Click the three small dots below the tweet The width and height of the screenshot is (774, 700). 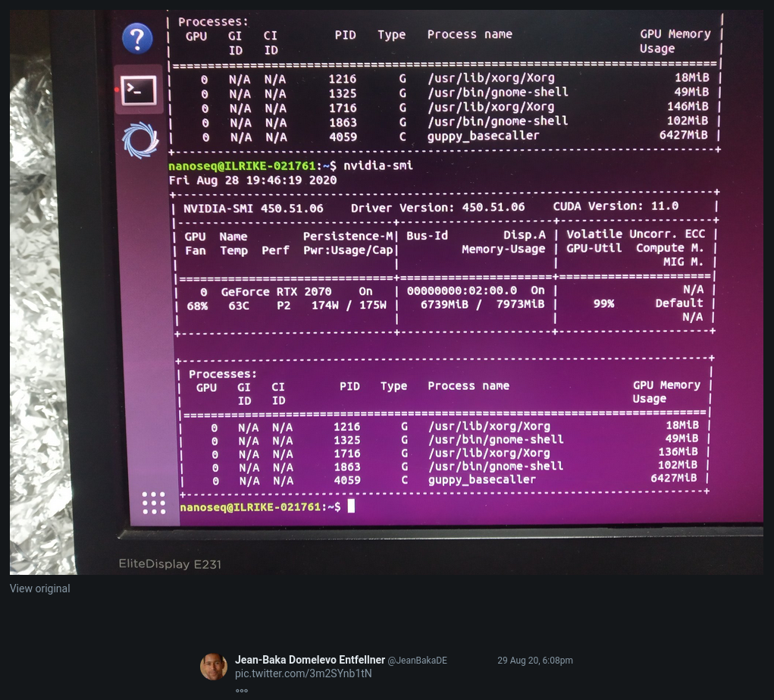pyautogui.click(x=241, y=691)
